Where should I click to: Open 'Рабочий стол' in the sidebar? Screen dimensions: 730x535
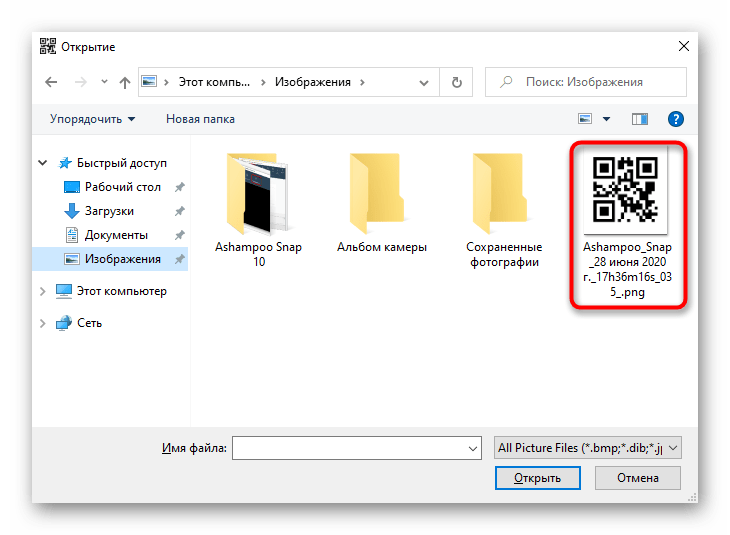tap(122, 187)
